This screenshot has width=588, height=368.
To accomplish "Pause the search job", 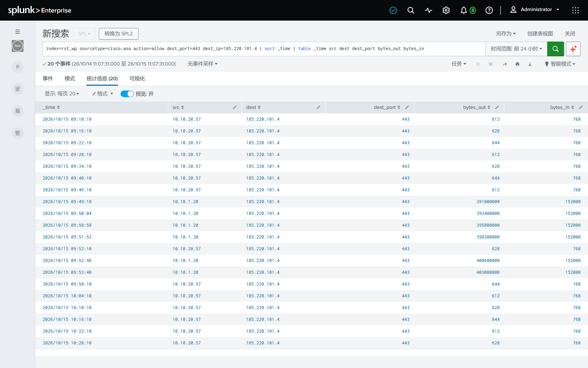I will coord(478,64).
